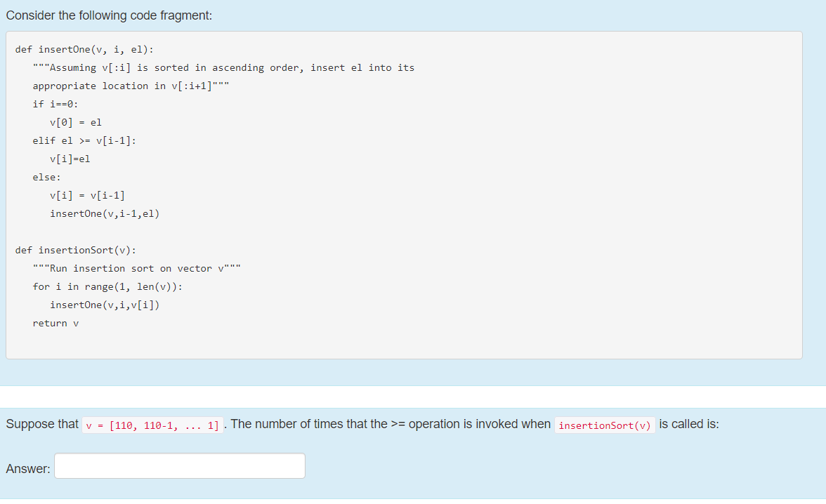Click the else branch keyword
Screen dimensions: 826x504
coord(44,177)
